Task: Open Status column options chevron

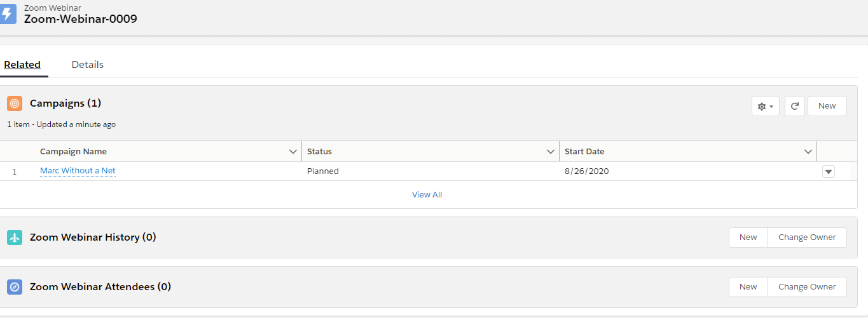Action: (551, 152)
